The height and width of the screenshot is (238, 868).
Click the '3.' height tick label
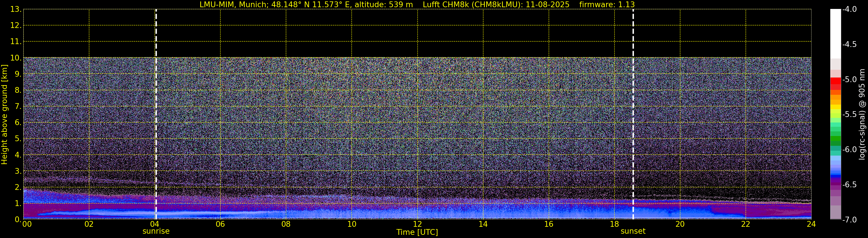tap(18, 171)
